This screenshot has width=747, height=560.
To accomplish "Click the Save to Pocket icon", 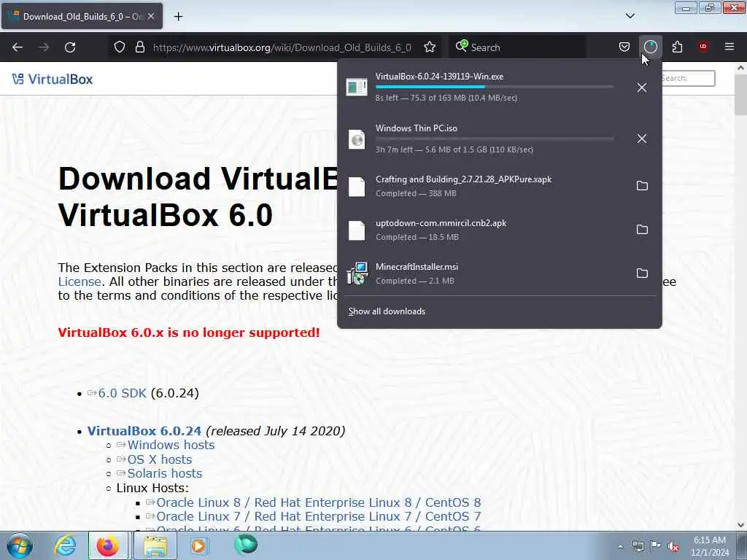I will pyautogui.click(x=624, y=47).
